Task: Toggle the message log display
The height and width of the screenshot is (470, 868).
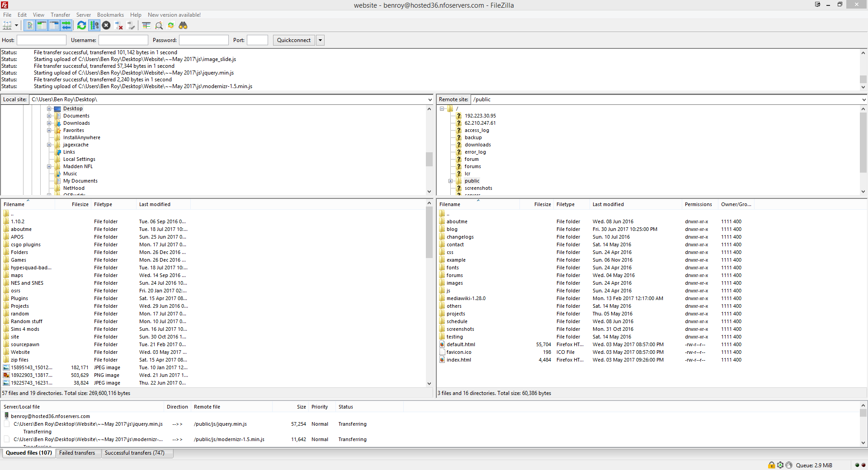Action: [29, 26]
